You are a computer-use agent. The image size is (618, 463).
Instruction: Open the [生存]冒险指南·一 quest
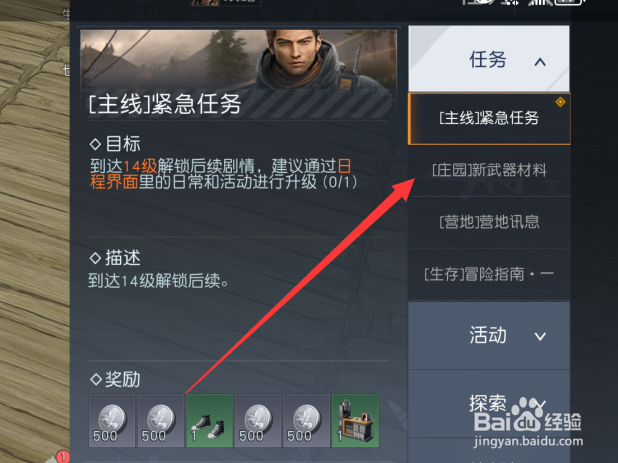(x=489, y=274)
